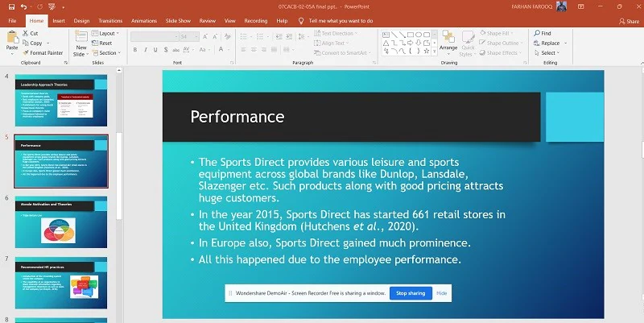
Task: Switch to the Insert tab
Action: pos(59,21)
